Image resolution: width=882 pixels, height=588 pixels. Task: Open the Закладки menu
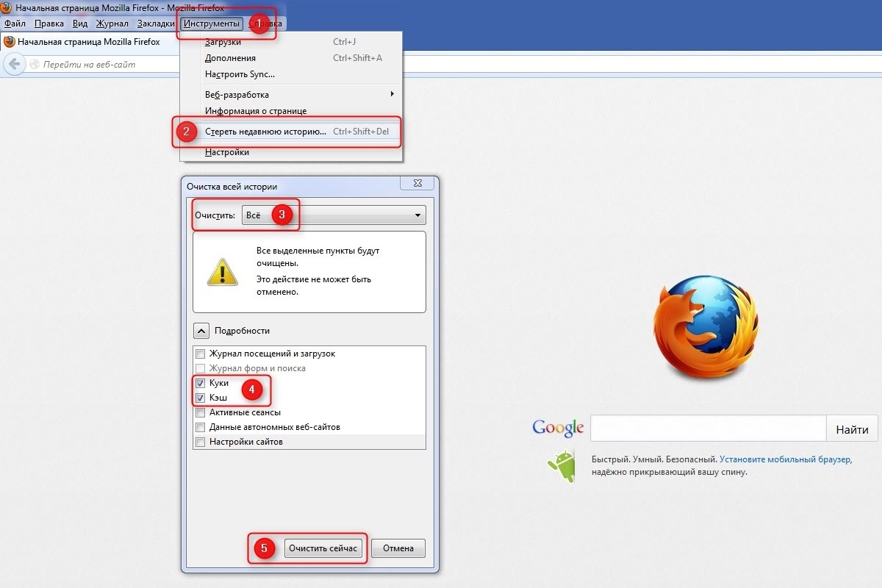[156, 24]
